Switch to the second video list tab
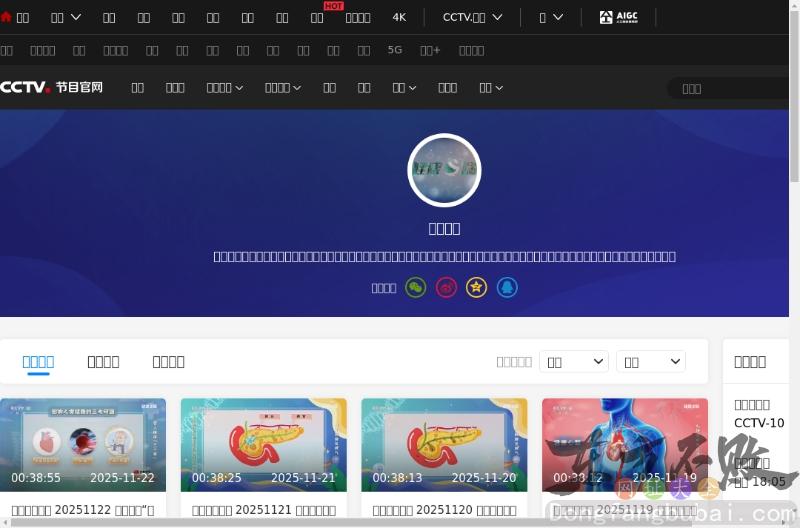800x528 pixels. coord(103,362)
